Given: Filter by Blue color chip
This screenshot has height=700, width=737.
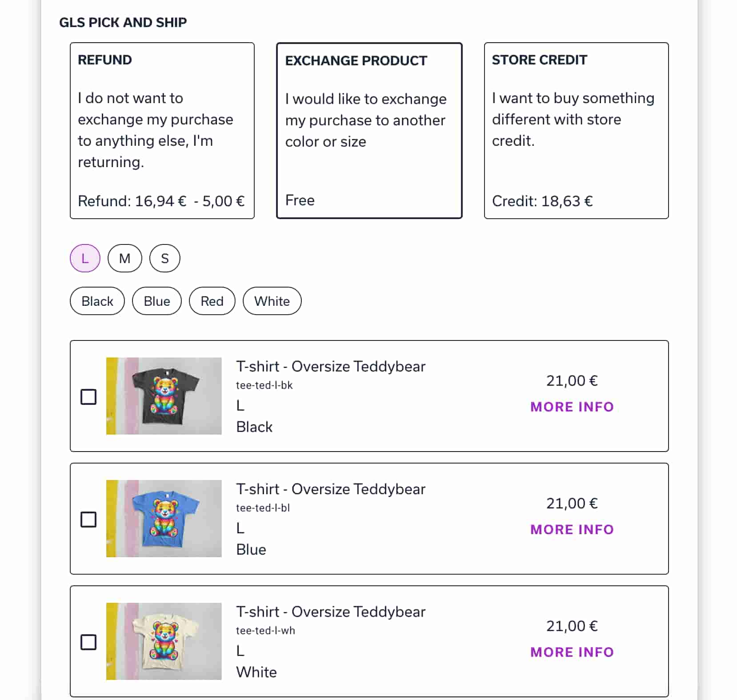Looking at the screenshot, I should (157, 301).
